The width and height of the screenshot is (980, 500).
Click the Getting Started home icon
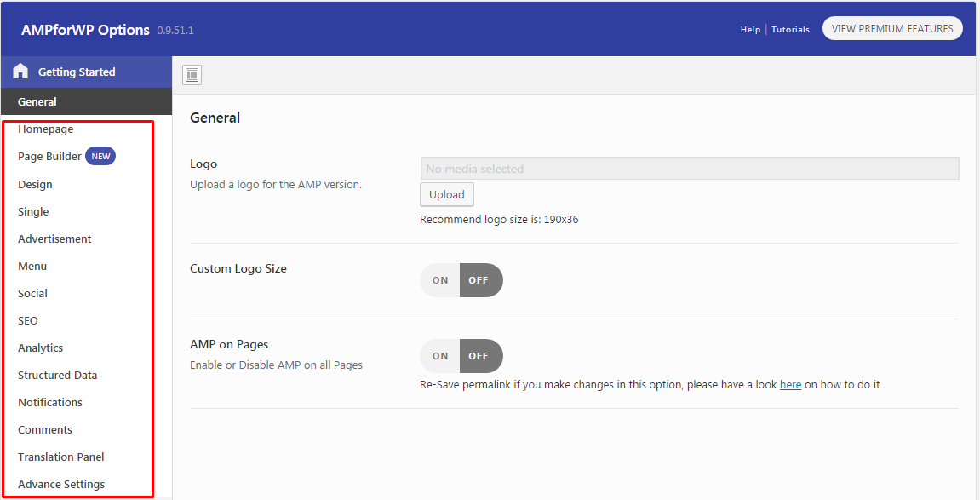click(x=20, y=72)
